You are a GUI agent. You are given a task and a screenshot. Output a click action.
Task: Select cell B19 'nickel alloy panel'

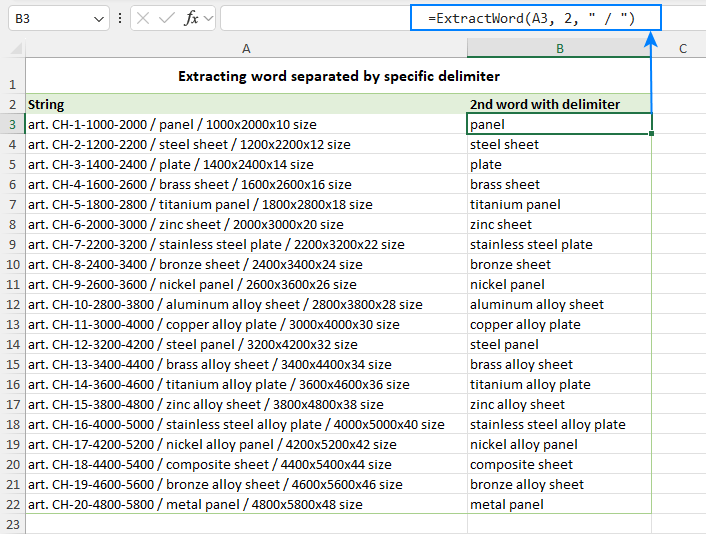(x=559, y=444)
